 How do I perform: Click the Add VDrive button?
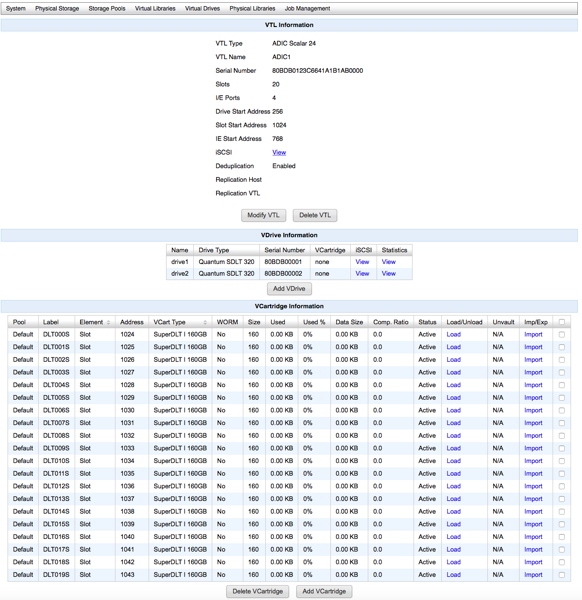289,289
